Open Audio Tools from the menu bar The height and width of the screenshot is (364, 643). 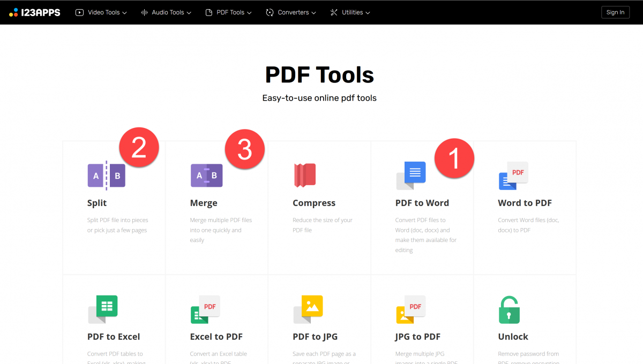coord(166,12)
